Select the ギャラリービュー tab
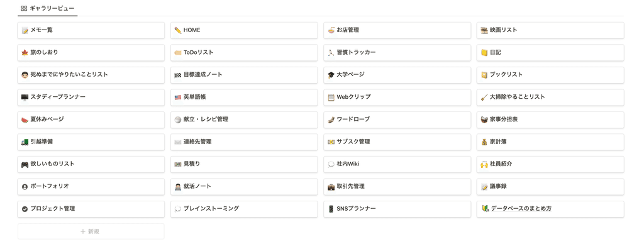Viewport: 644px width, 246px height. (48, 8)
